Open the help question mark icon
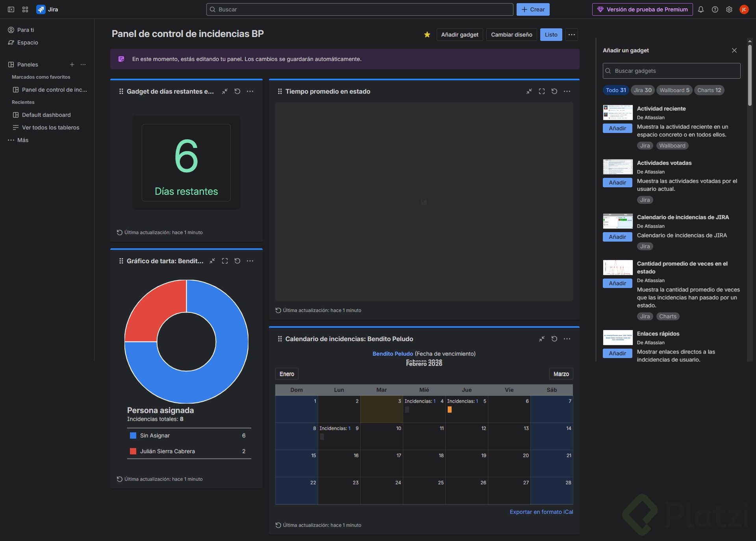 (x=715, y=9)
